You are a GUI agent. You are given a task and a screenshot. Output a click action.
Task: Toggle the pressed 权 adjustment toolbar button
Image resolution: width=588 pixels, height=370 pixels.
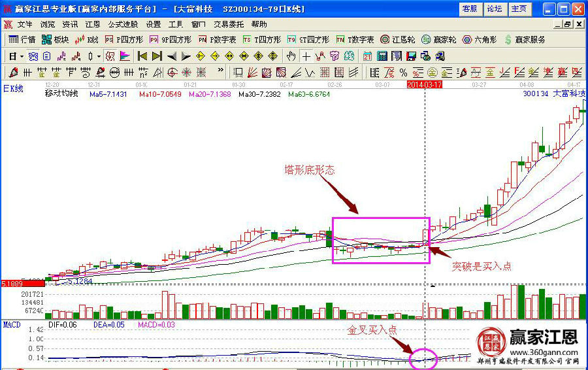click(x=110, y=56)
